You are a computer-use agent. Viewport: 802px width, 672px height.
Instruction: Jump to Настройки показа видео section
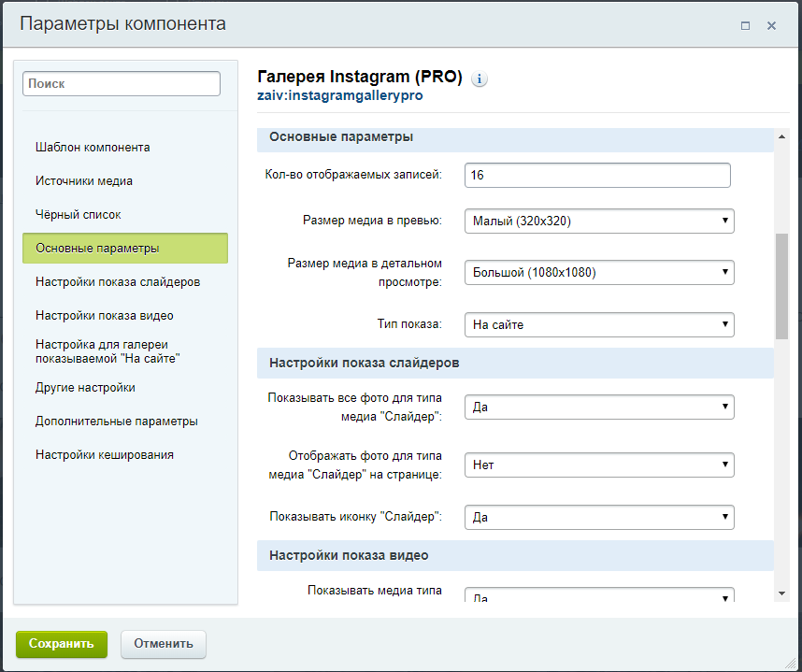coord(105,316)
